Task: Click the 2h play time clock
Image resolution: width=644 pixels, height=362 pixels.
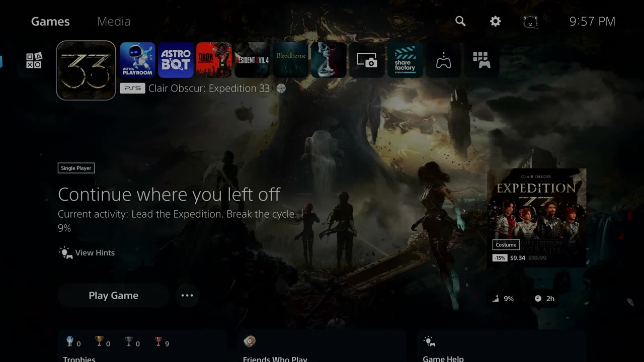Action: click(538, 299)
